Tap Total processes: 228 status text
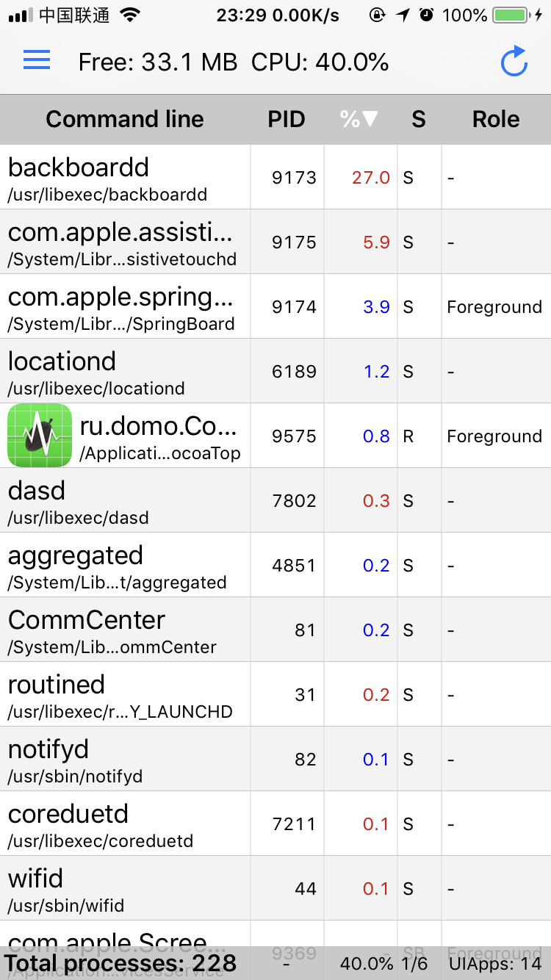This screenshot has height=980, width=551. point(121,962)
